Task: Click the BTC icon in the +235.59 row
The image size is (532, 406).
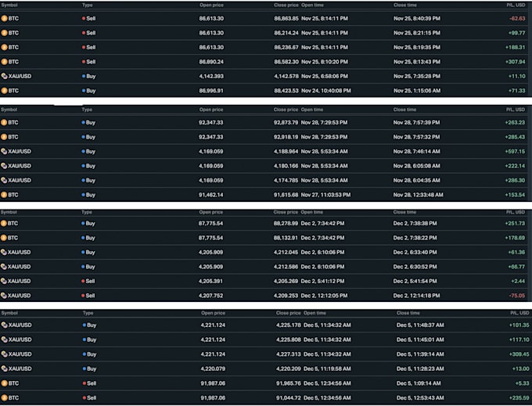Action: (x=4, y=397)
